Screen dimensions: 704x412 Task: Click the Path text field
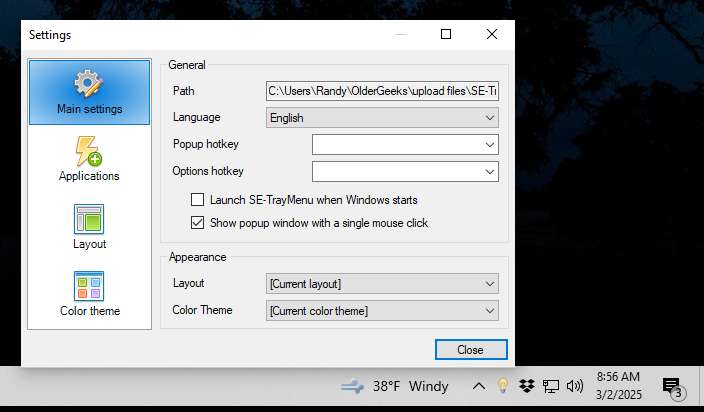click(382, 91)
